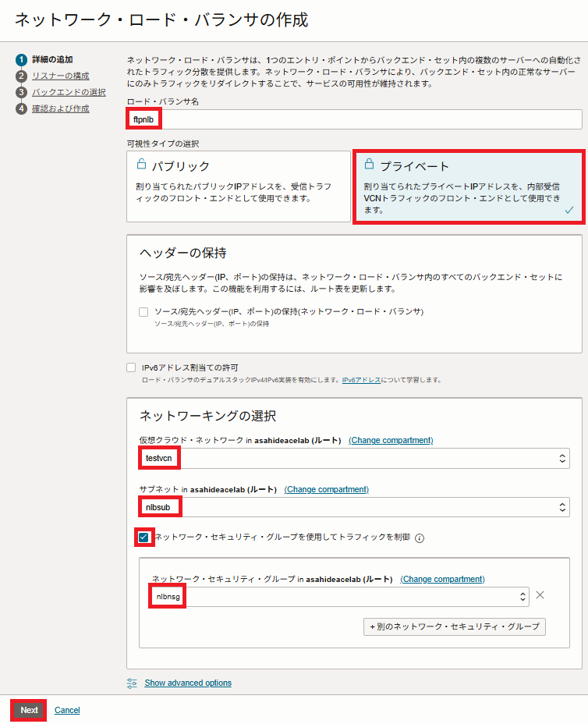The width and height of the screenshot is (588, 724).
Task: Click the ロード・バランサ名 field label
Action: (x=163, y=101)
